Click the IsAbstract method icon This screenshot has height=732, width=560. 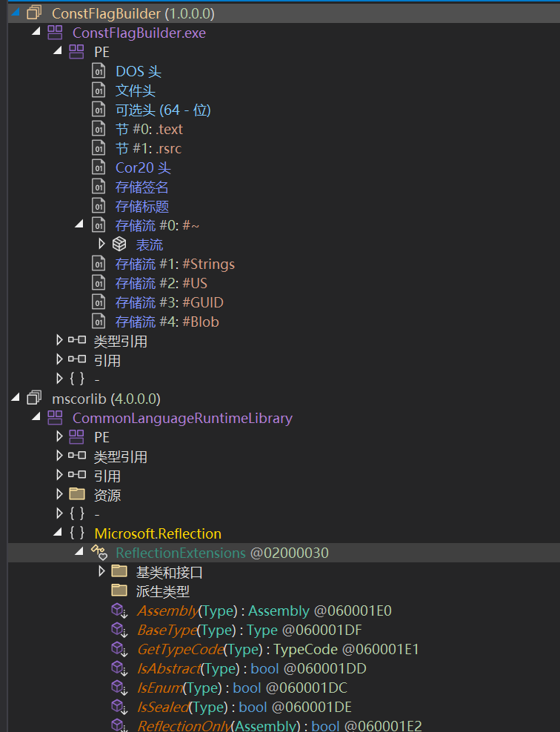click(x=119, y=668)
